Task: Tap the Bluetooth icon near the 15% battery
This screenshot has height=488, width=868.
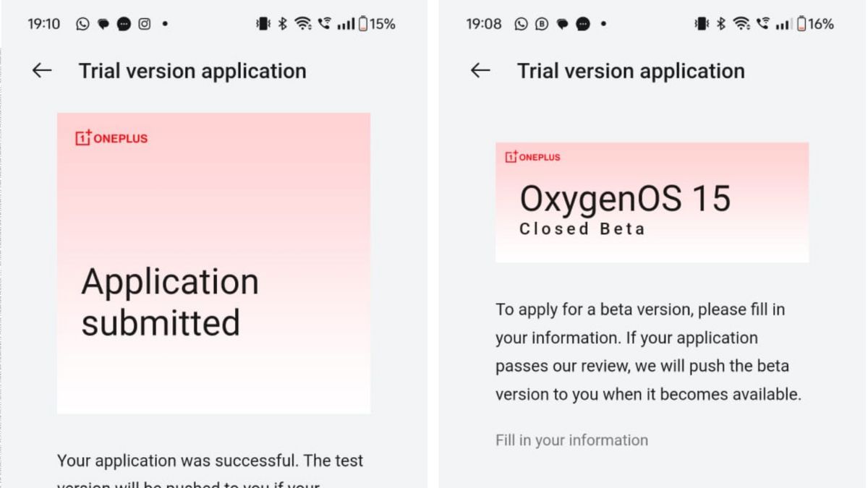Action: pyautogui.click(x=283, y=24)
